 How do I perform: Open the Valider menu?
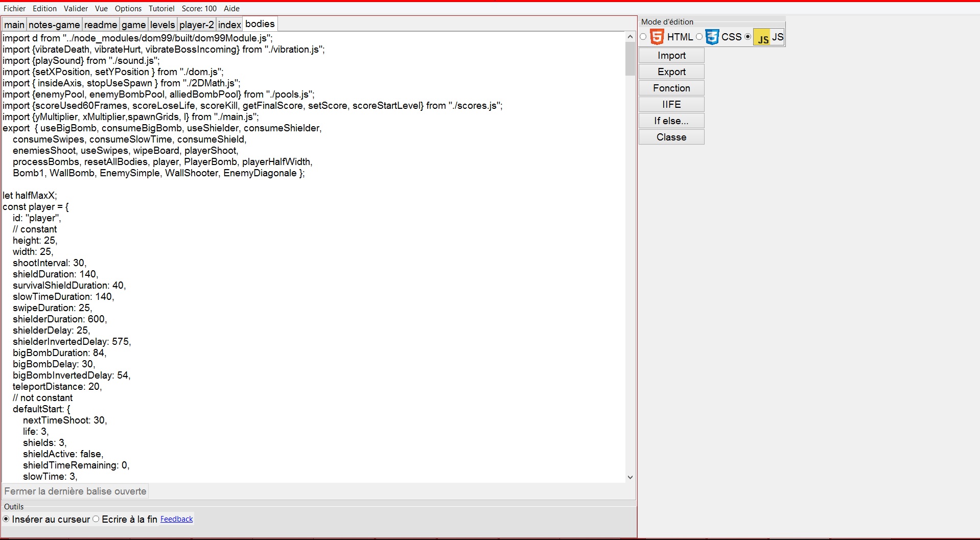(x=76, y=8)
